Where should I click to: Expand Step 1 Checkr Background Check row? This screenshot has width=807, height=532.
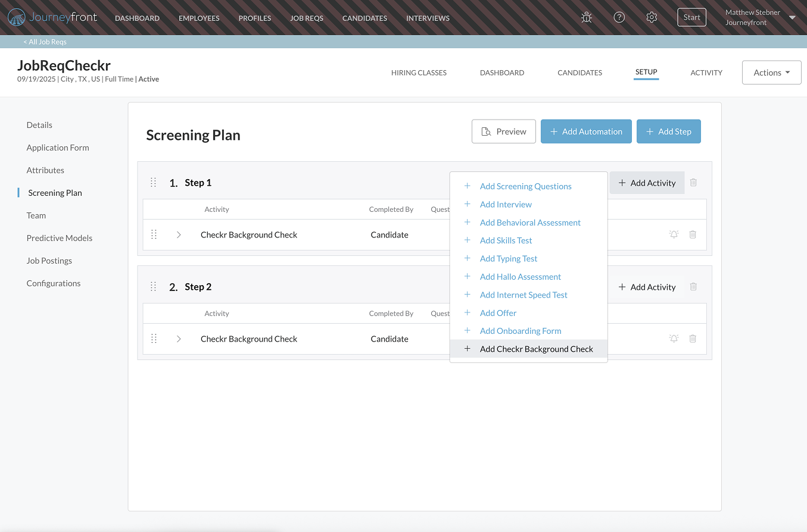click(179, 234)
